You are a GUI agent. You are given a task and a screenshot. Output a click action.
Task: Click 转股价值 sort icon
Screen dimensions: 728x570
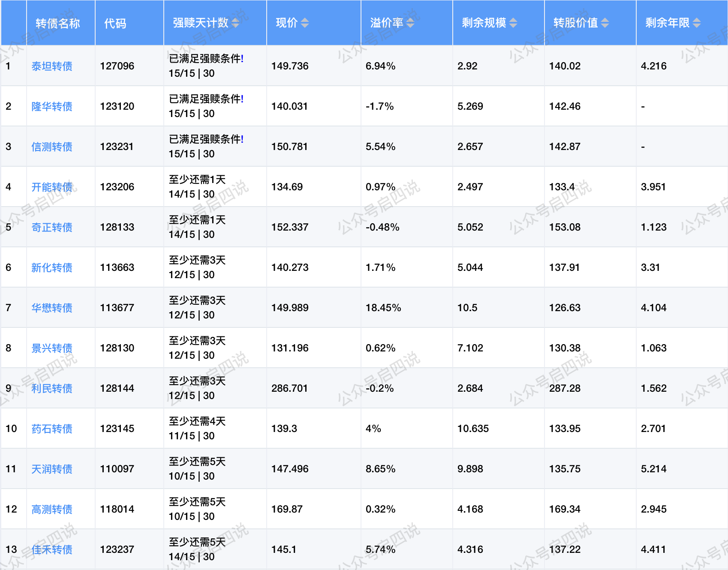point(605,23)
